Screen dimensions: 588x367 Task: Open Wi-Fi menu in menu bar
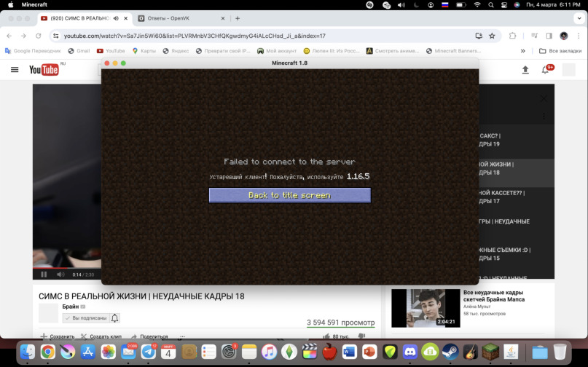coord(477,5)
